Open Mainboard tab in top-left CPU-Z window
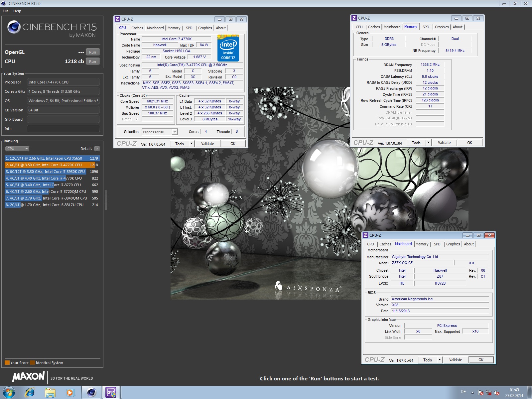The image size is (532, 399). click(155, 28)
